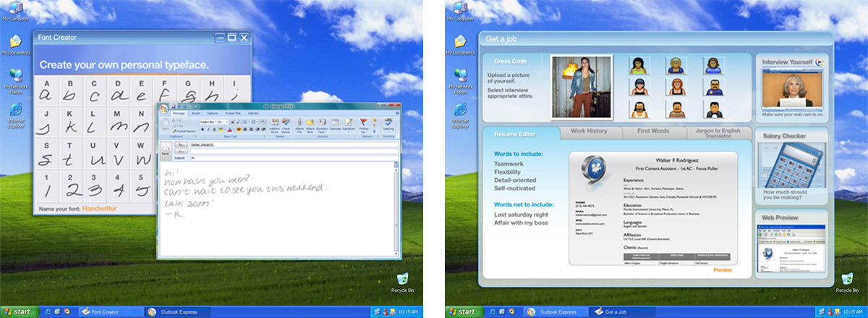Viewport: 868px width, 318px height.
Task: Click the uploaded photo in Dress Code
Action: coord(583,88)
